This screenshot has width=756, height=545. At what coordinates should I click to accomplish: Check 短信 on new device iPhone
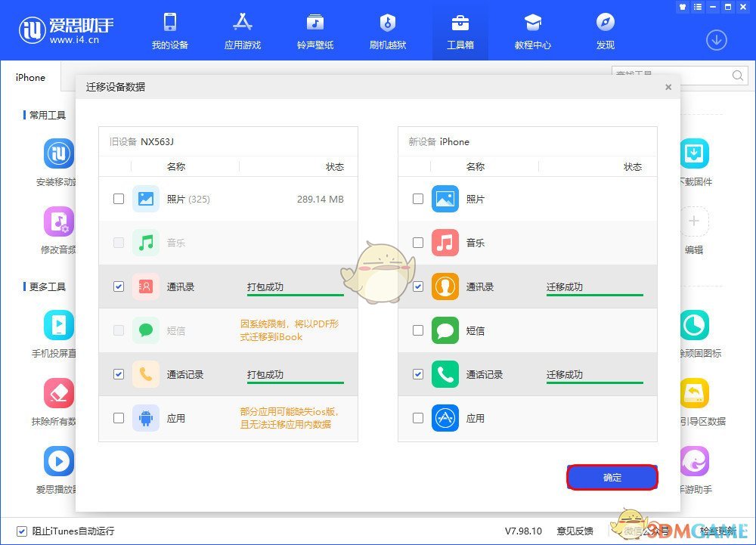418,330
